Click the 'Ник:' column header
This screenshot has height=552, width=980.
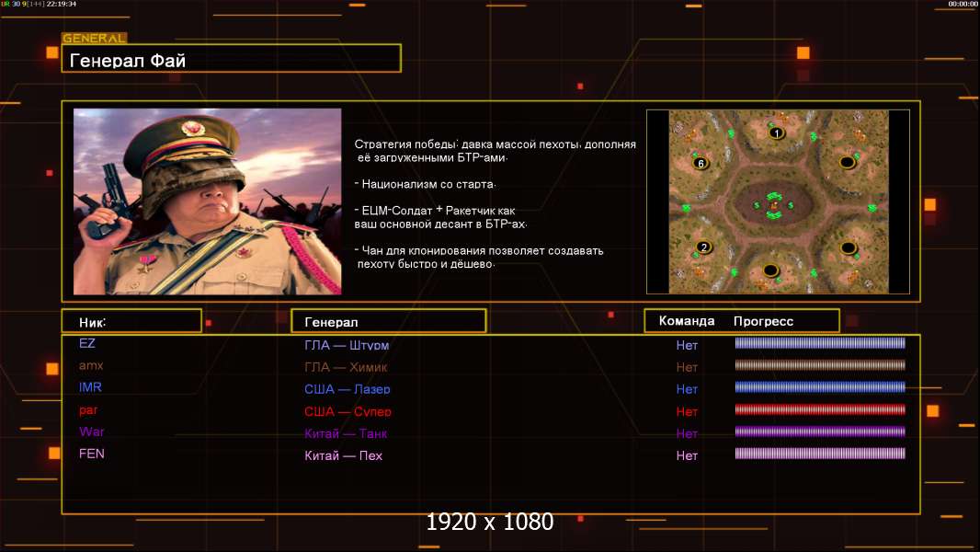[131, 321]
